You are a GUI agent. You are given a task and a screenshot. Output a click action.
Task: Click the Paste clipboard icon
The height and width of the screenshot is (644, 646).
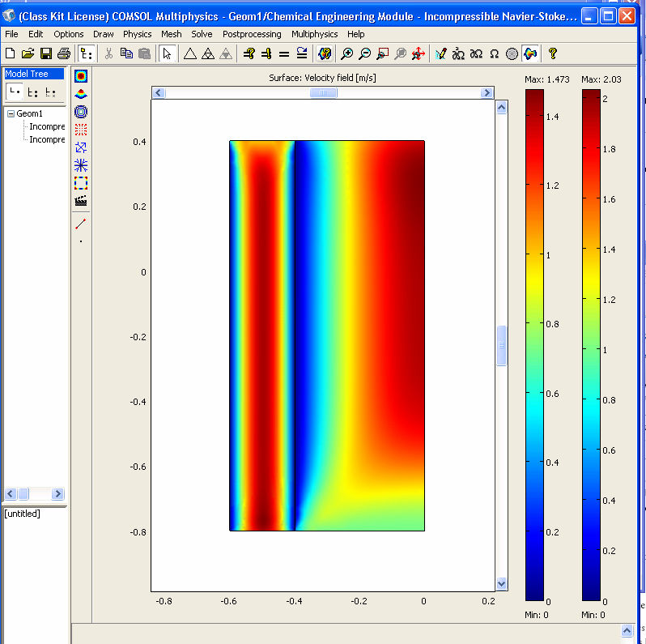coord(144,53)
